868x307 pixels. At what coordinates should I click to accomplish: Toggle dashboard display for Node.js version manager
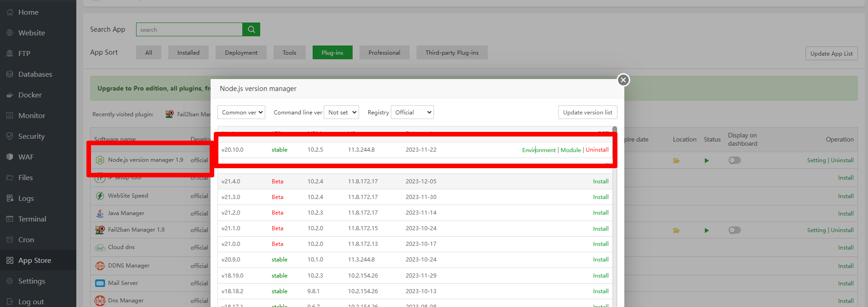734,160
